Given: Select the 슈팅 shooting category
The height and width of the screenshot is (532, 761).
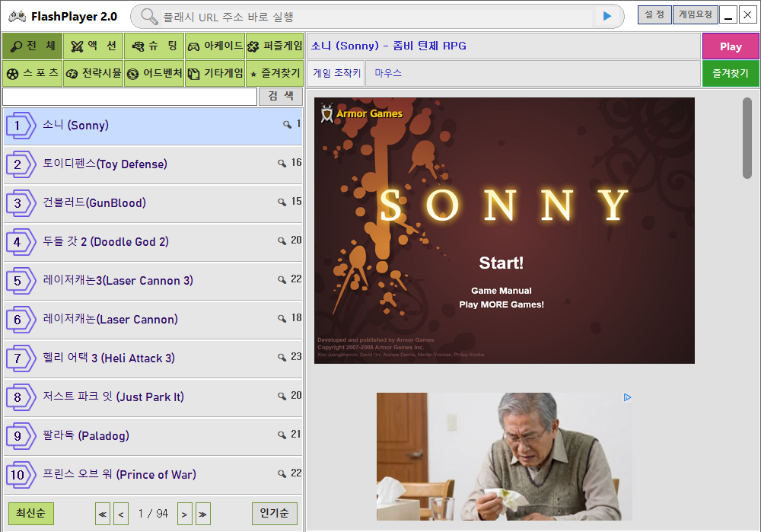Looking at the screenshot, I should point(154,46).
